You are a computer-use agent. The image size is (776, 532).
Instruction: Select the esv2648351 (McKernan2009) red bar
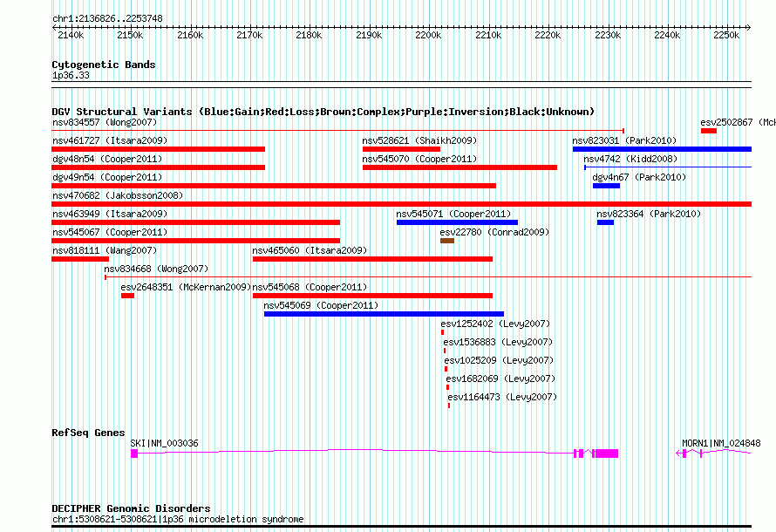(x=127, y=296)
